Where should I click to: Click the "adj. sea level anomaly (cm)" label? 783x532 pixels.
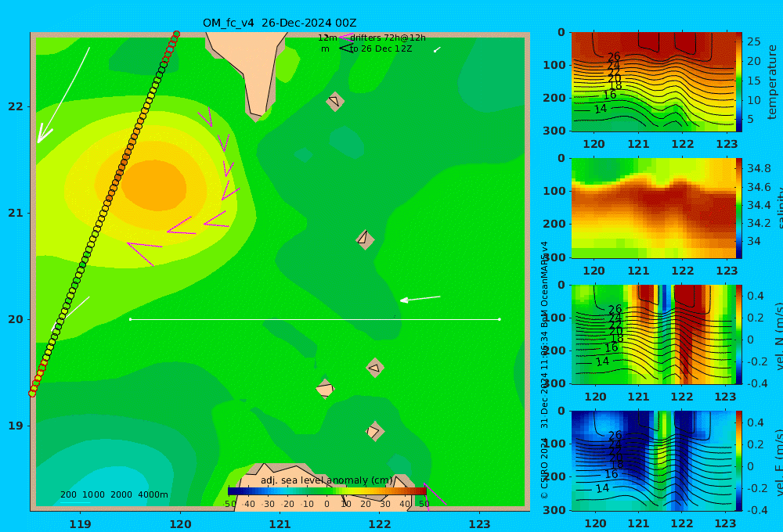(327, 480)
